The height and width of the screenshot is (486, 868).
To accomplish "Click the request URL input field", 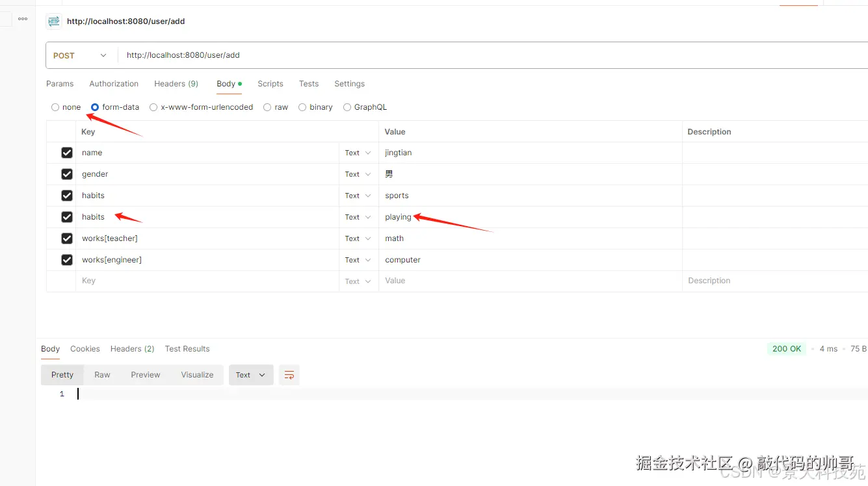I will [492, 55].
